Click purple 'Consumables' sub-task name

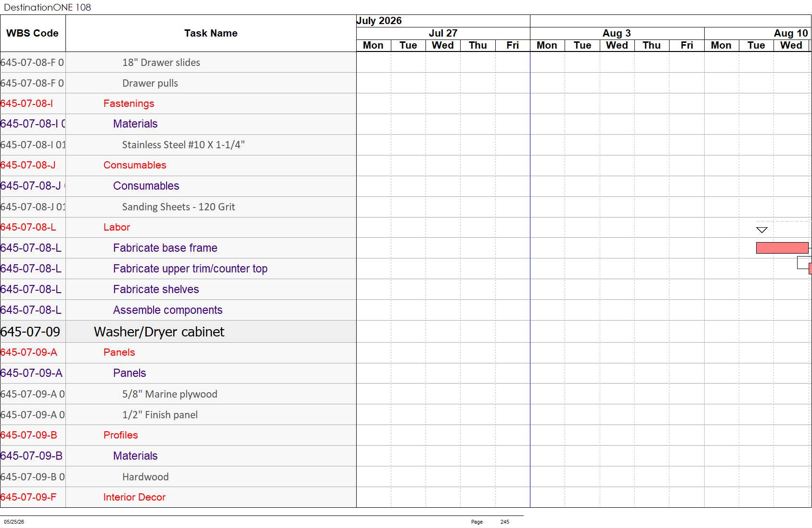pos(146,186)
